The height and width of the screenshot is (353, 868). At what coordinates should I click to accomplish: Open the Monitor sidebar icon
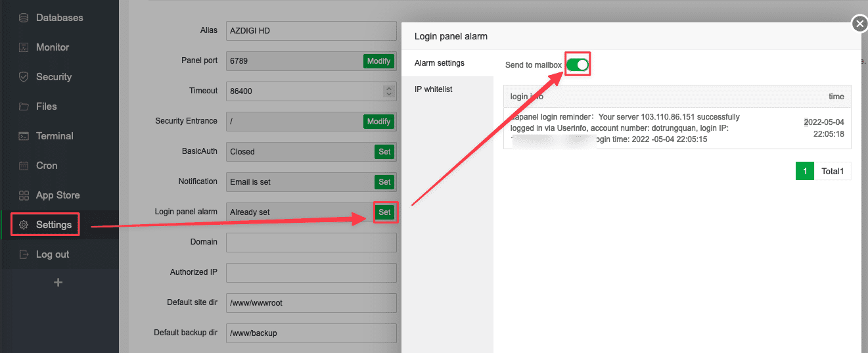24,47
